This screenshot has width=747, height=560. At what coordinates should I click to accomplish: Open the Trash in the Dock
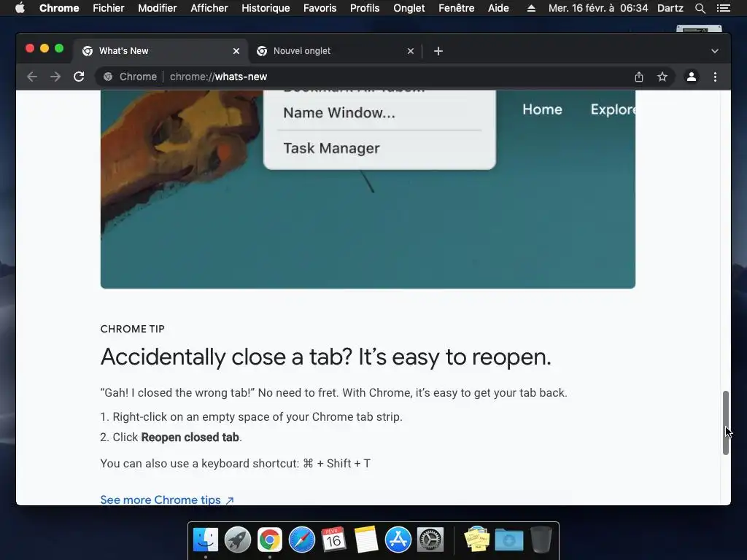pyautogui.click(x=541, y=540)
